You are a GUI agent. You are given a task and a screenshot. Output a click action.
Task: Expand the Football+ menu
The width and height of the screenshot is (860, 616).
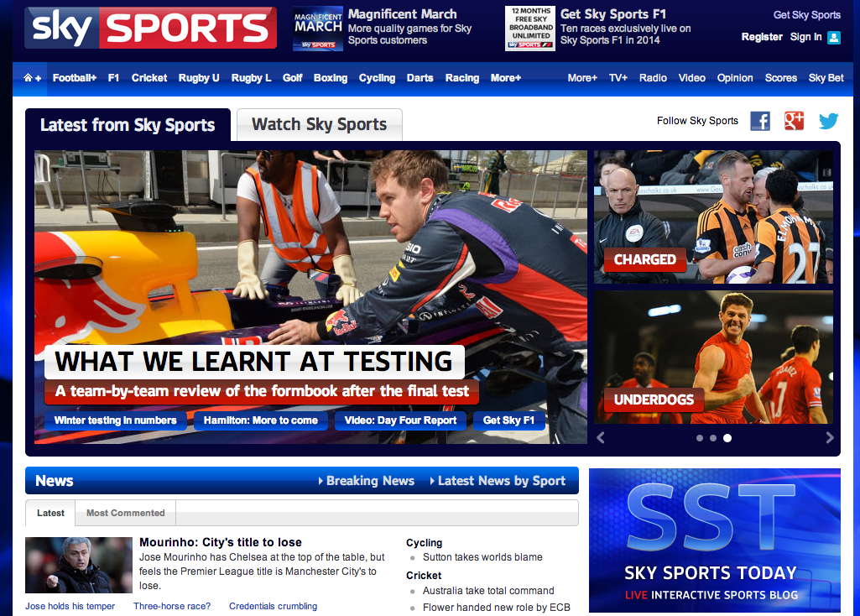pyautogui.click(x=75, y=78)
